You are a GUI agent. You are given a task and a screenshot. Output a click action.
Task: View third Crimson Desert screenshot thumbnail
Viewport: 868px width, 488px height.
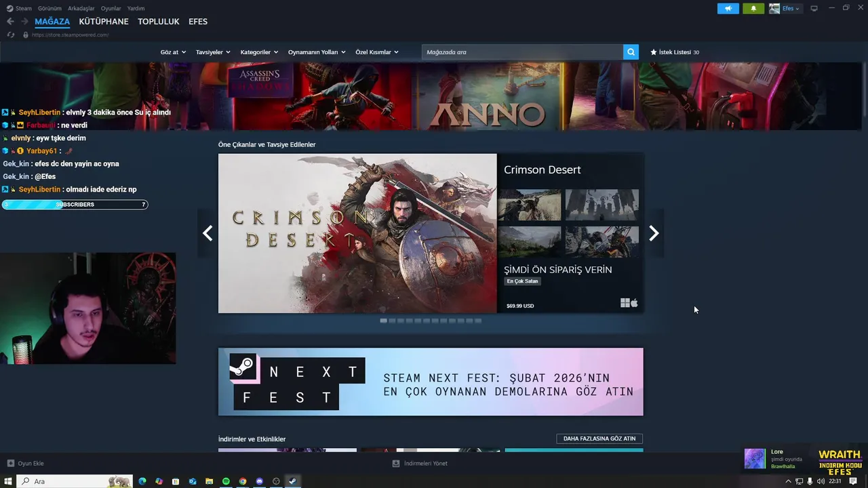530,242
